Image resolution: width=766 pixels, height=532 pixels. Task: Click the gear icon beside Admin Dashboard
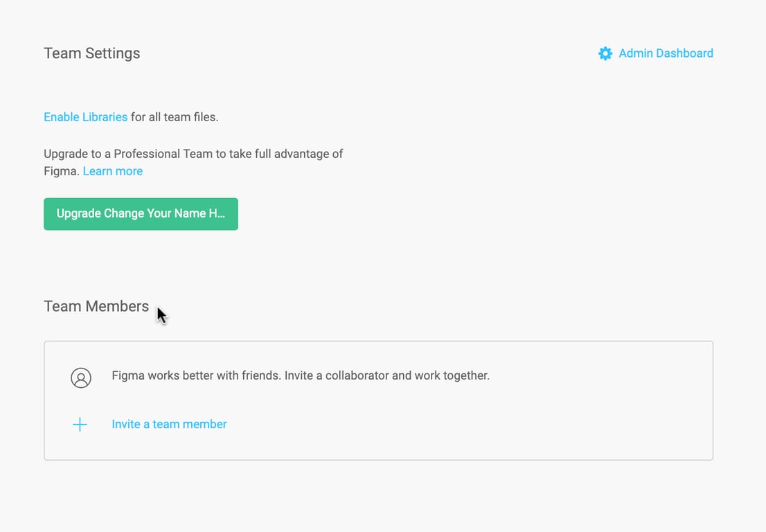click(605, 54)
